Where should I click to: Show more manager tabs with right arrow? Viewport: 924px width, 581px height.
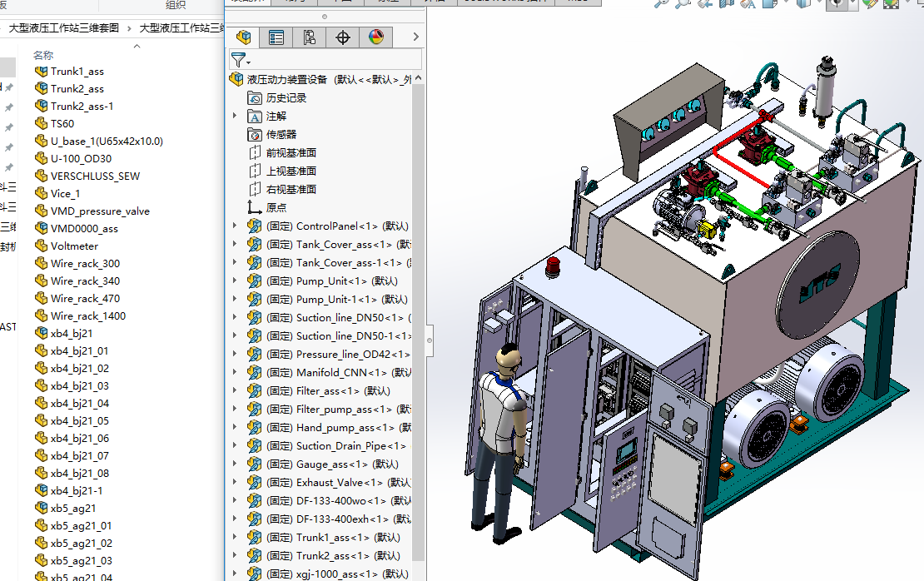tap(416, 37)
